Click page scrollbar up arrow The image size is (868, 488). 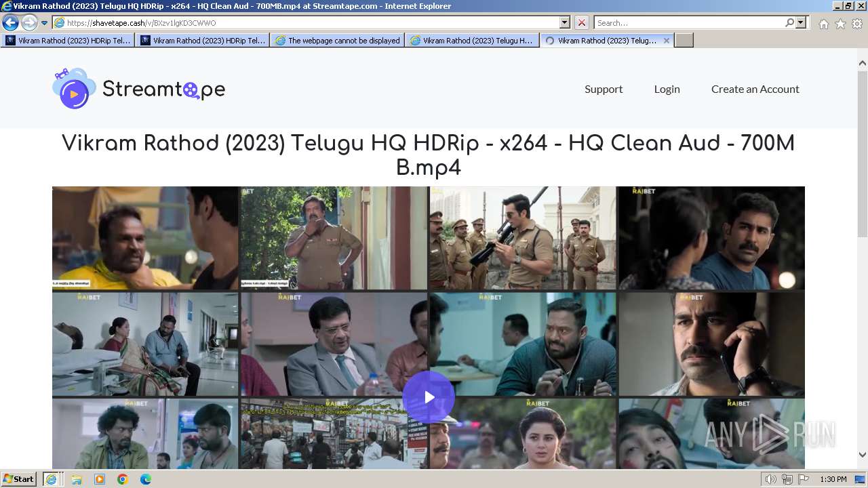tap(863, 63)
